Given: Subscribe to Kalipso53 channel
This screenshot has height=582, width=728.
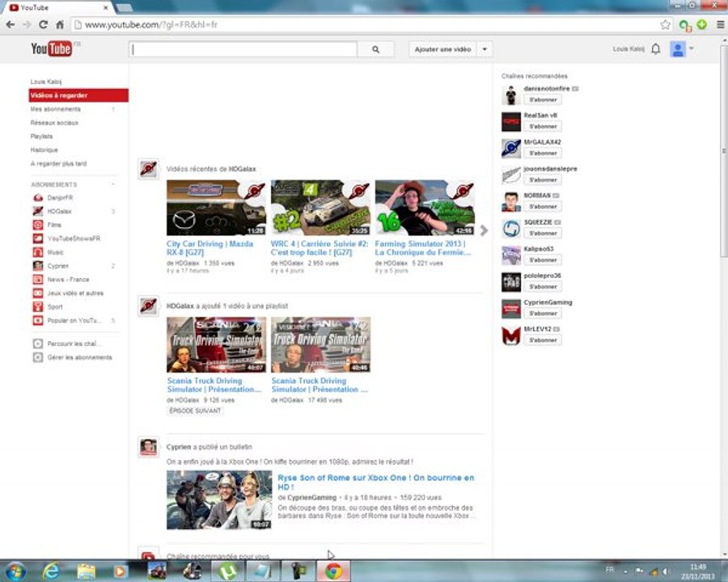Looking at the screenshot, I should pos(543,260).
